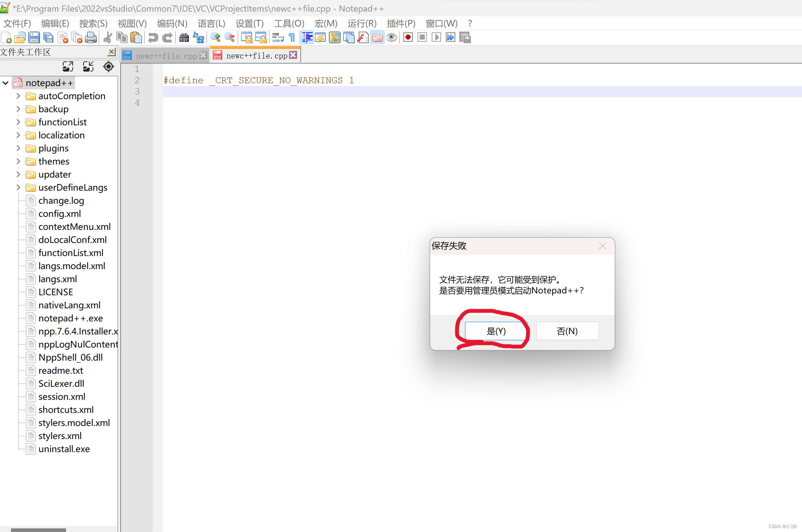
Task: Switch to the unsaved newc++file.cpp tab
Action: [x=254, y=55]
